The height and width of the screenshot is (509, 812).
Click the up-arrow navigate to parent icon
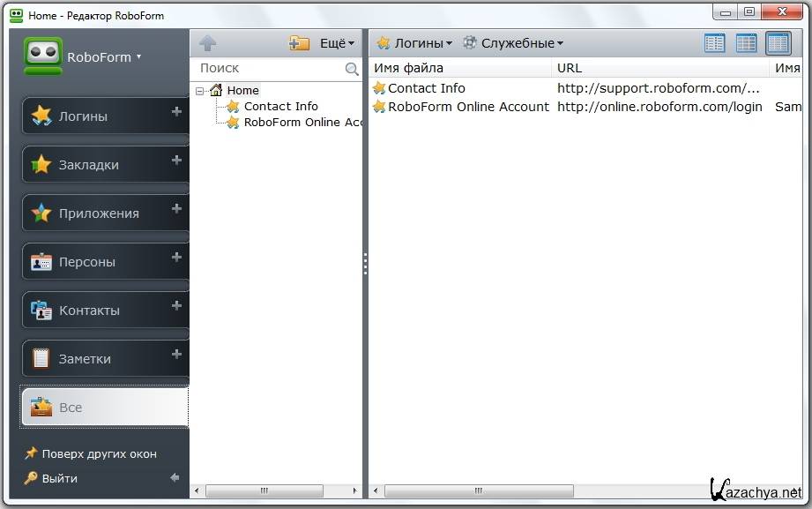click(207, 43)
